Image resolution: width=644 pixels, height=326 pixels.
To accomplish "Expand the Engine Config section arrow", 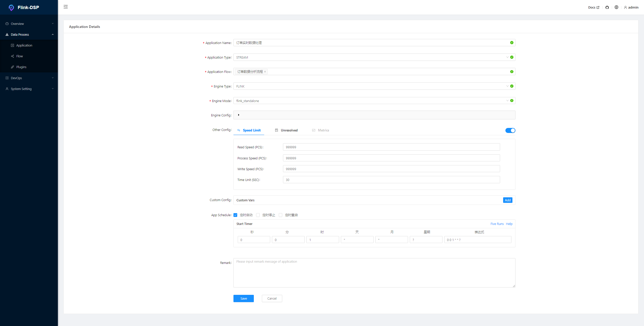I will (238, 115).
